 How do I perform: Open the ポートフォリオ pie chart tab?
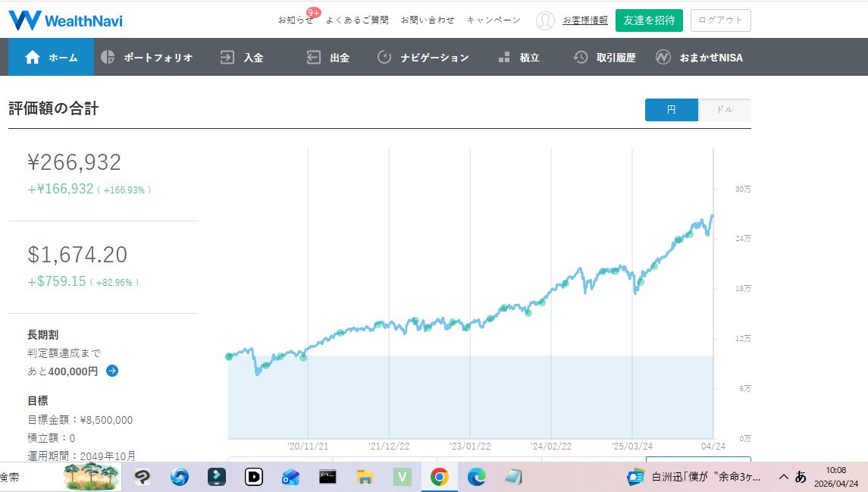pos(147,58)
